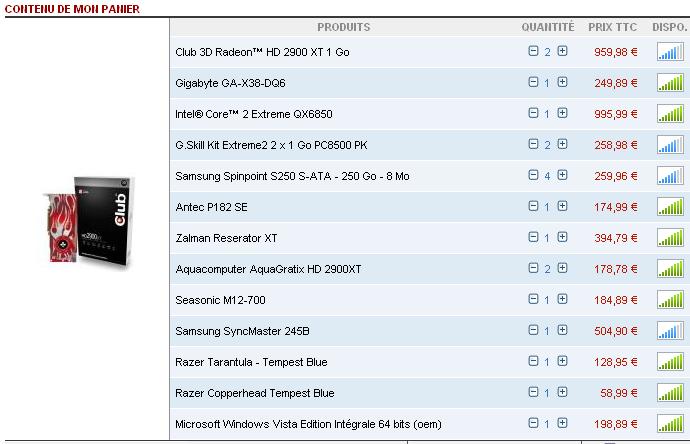Screen dimensions: 690x444
Task: Open Samsung SyncMaster 245B product page
Action: [242, 331]
